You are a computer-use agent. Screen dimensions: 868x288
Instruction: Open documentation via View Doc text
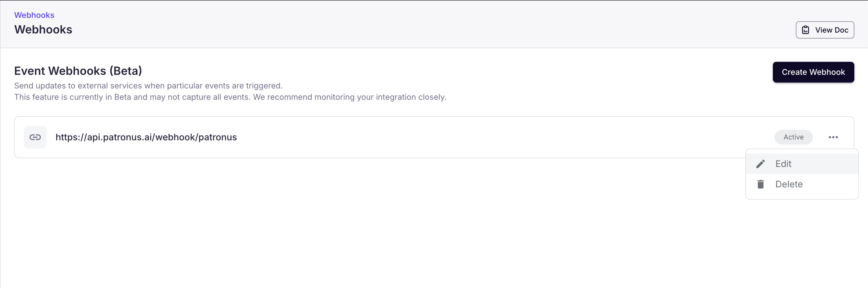pyautogui.click(x=832, y=30)
